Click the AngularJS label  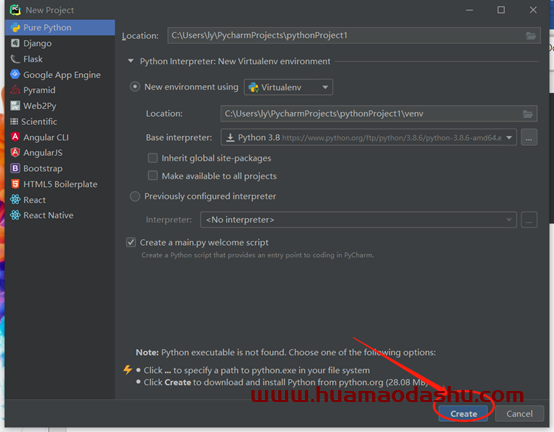point(43,153)
